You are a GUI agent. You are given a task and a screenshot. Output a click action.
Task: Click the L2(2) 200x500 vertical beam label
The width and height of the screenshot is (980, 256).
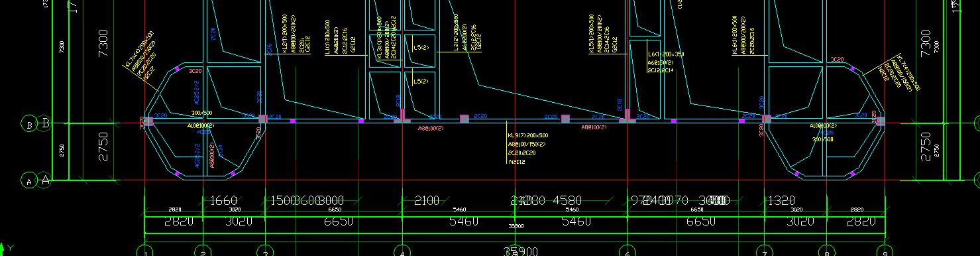coord(457,33)
